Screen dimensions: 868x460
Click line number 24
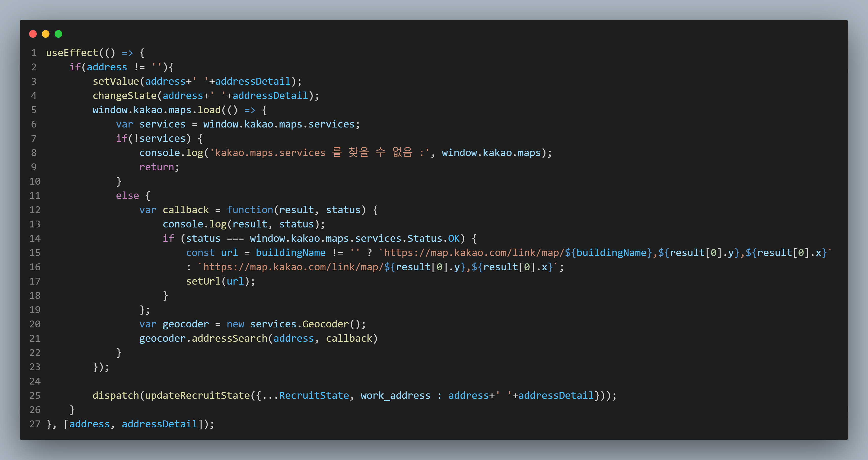(35, 381)
